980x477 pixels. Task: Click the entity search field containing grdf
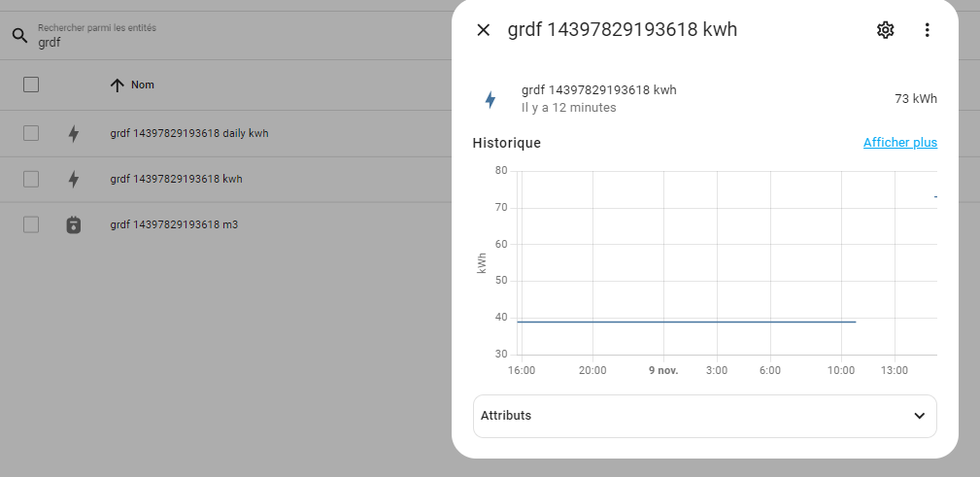[x=231, y=36]
